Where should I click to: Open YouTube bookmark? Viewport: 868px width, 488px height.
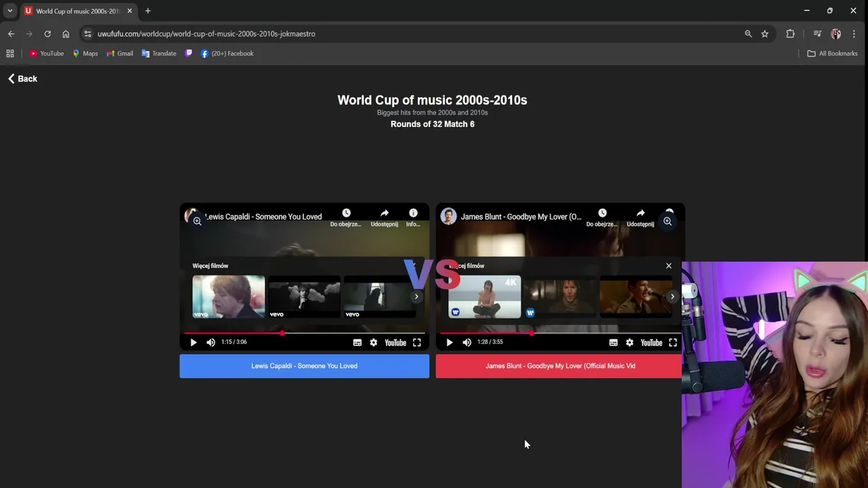(47, 54)
